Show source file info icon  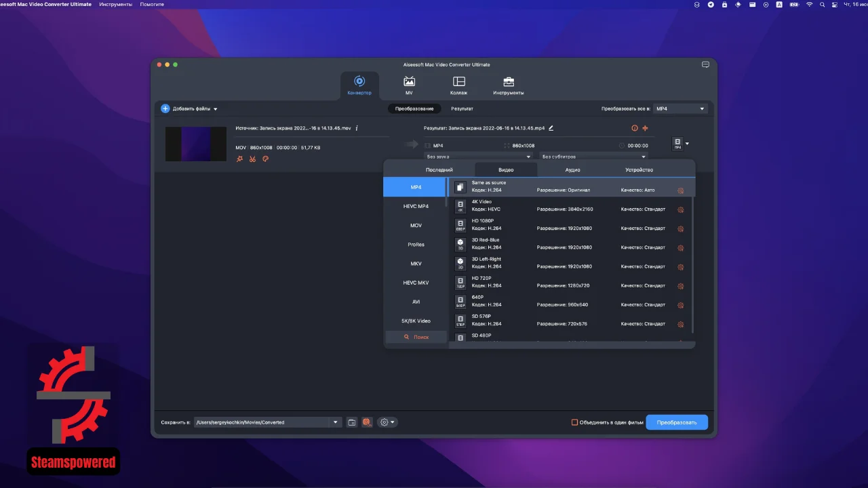click(x=357, y=128)
